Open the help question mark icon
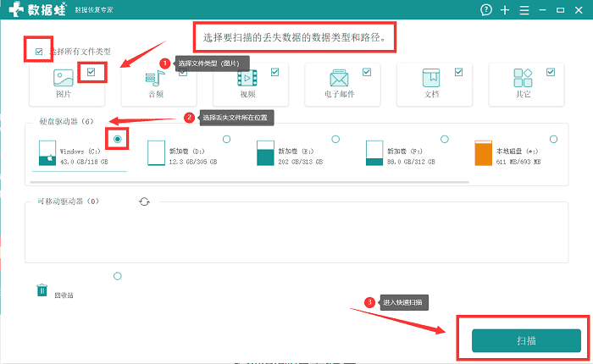 (486, 10)
